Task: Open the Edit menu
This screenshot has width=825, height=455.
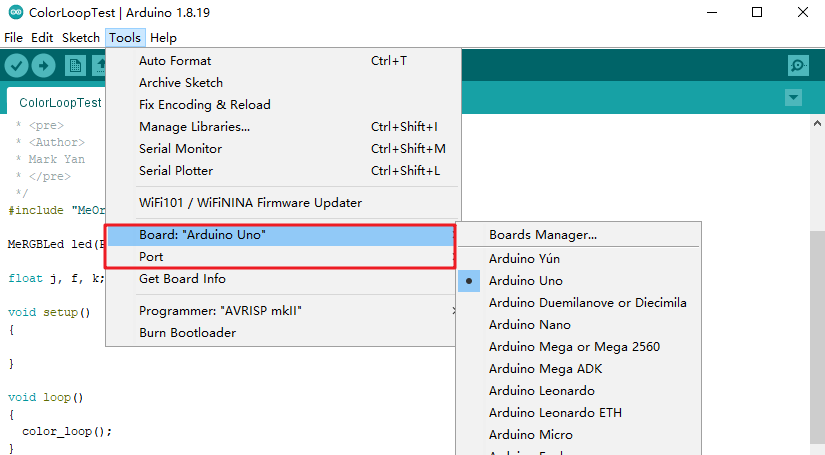Action: [x=42, y=38]
